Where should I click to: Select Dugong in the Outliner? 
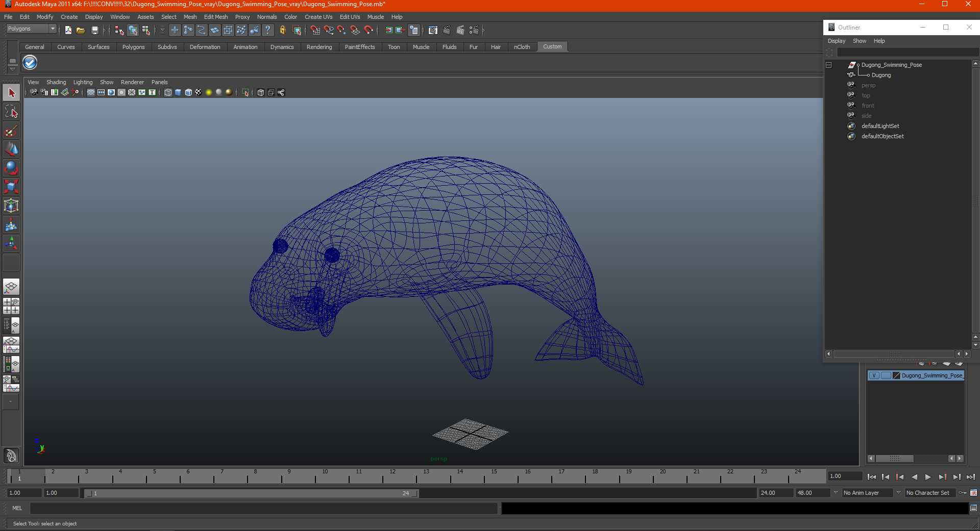point(881,75)
